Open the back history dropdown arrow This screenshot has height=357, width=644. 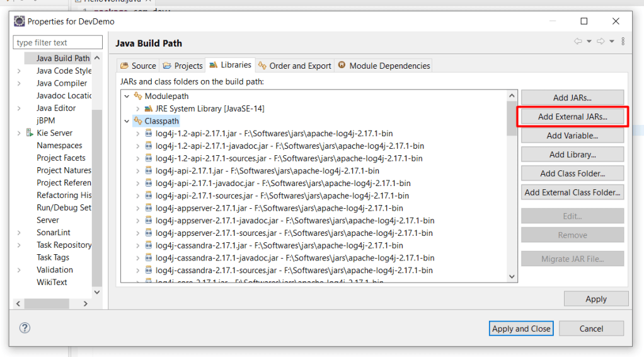point(589,42)
